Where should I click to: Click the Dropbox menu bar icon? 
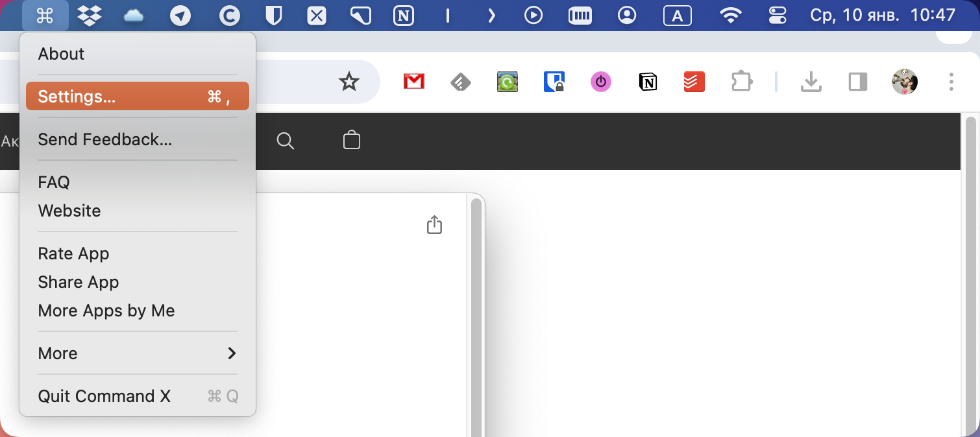(x=89, y=16)
